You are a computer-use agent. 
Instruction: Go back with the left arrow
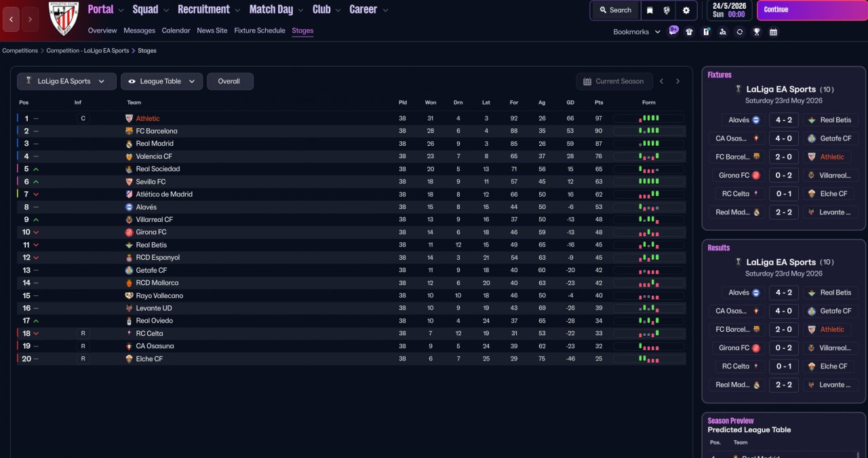(x=12, y=19)
